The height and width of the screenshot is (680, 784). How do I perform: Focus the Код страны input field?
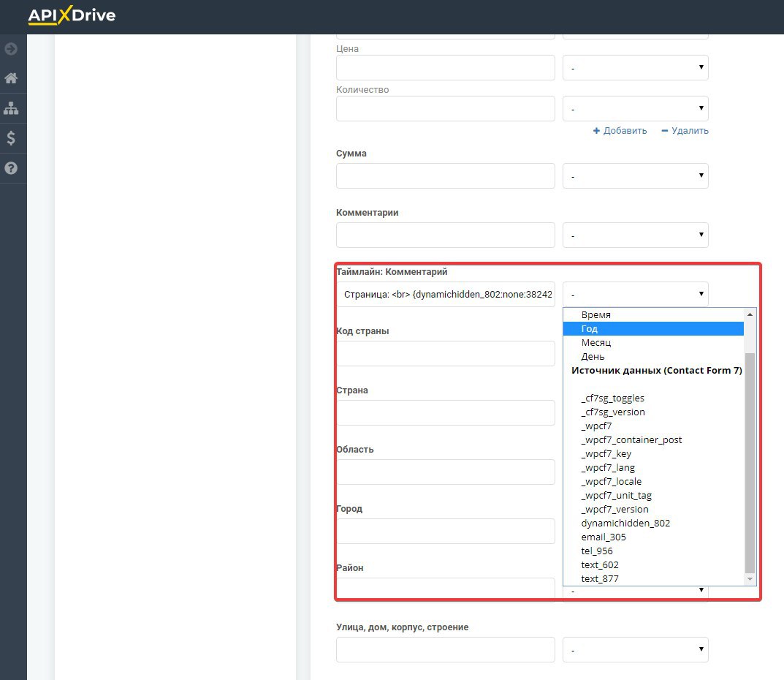tap(446, 353)
